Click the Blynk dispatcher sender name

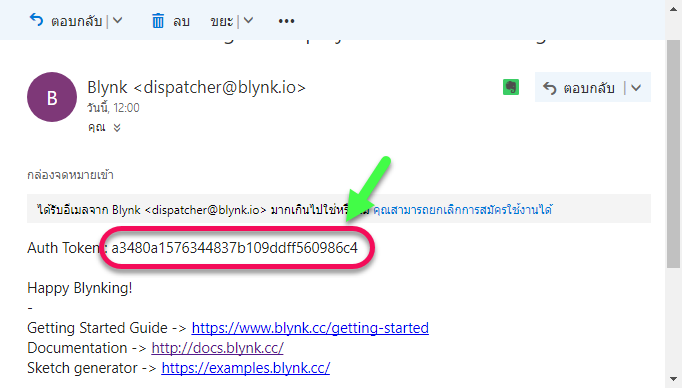[196, 87]
